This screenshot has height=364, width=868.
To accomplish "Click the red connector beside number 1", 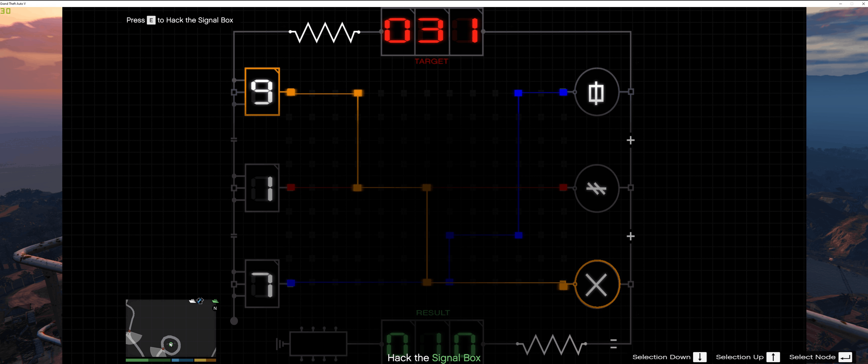I will tap(291, 188).
